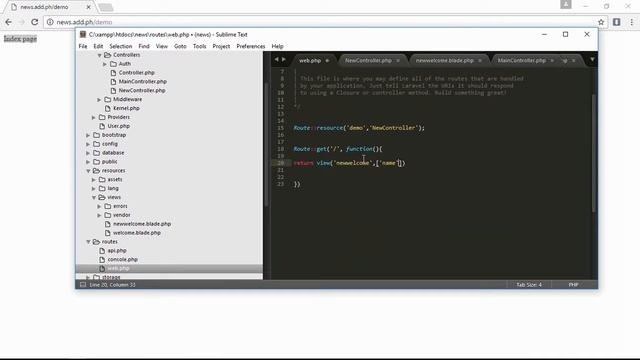640x360 pixels.
Task: Open the tab list dropdown arrow
Action: click(592, 60)
